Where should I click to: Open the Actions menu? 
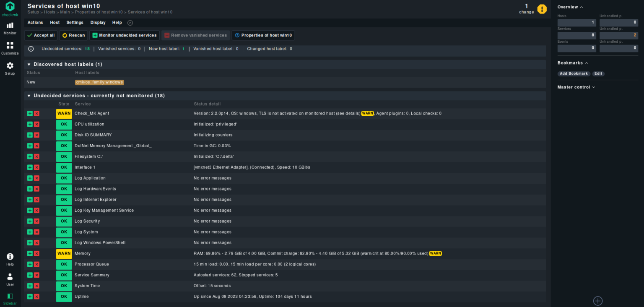coord(35,23)
